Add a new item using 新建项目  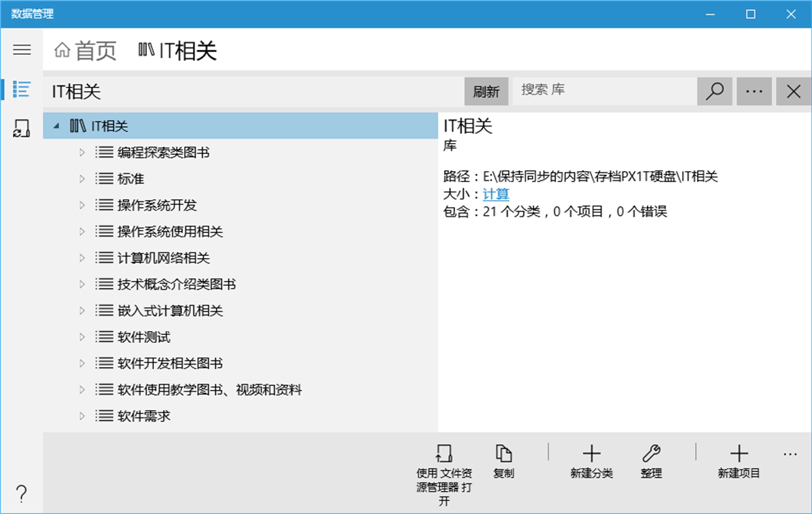738,457
